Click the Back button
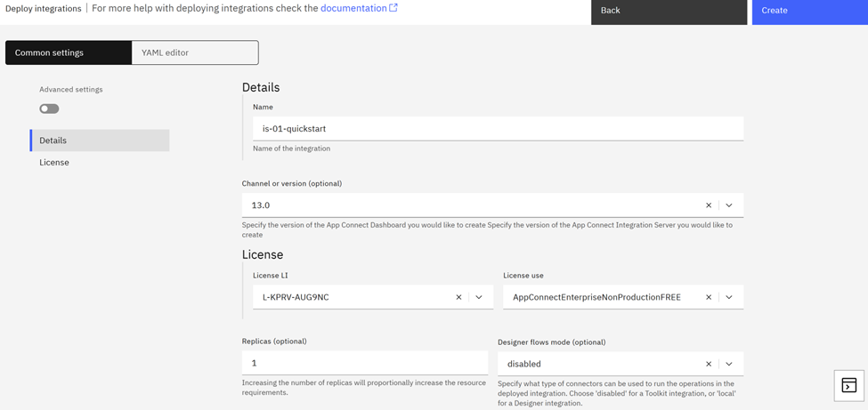 (x=669, y=12)
